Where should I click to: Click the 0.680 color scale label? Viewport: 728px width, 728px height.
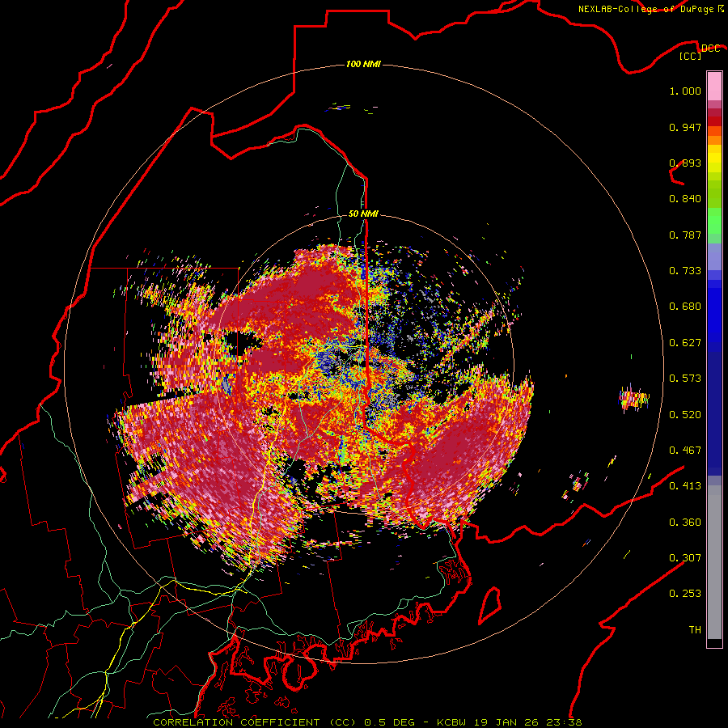[x=685, y=307]
